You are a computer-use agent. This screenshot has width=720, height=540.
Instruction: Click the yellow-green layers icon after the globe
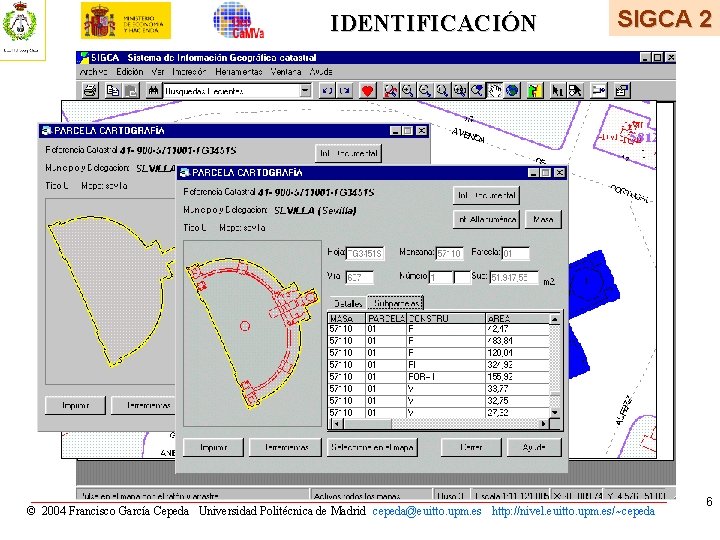click(534, 90)
